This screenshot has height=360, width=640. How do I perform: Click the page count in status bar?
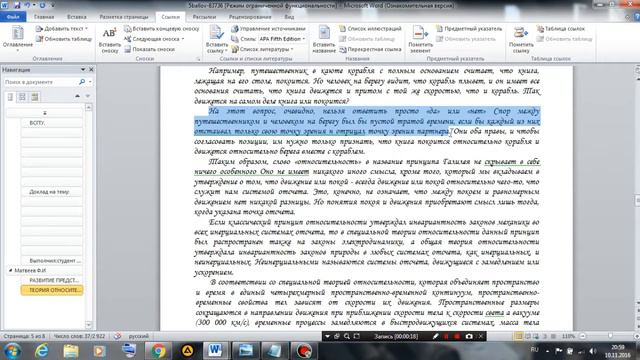tap(24, 336)
